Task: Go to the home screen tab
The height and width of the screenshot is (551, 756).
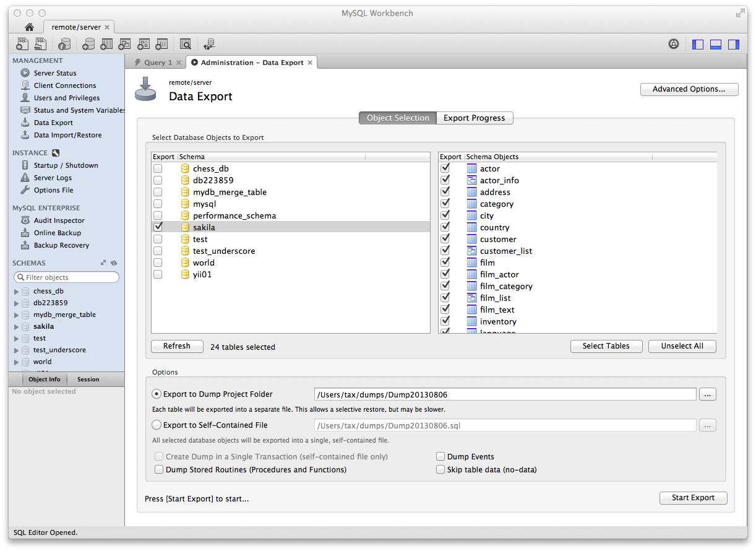Action: (29, 27)
